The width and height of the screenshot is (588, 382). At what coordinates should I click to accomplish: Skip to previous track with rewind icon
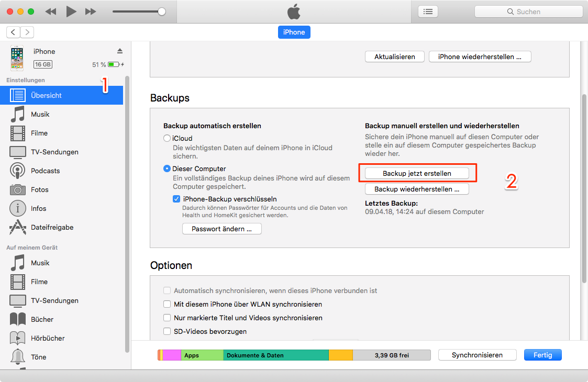click(51, 12)
